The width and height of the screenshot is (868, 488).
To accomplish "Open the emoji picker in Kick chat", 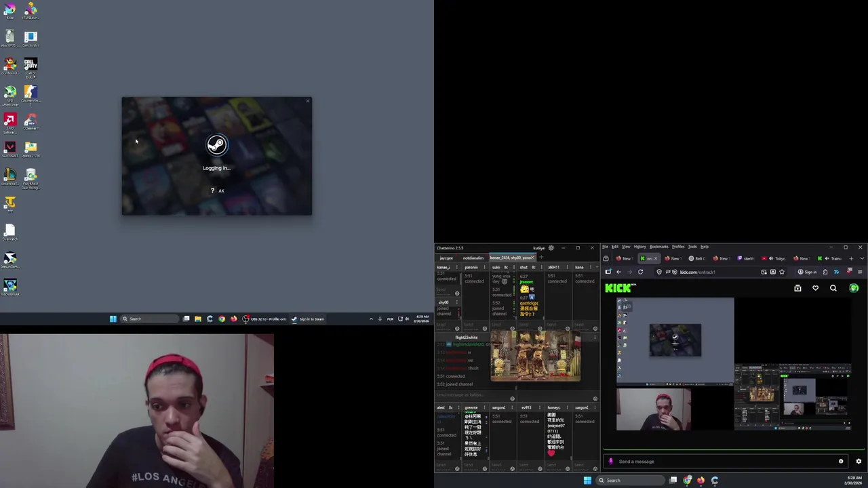I will (841, 462).
